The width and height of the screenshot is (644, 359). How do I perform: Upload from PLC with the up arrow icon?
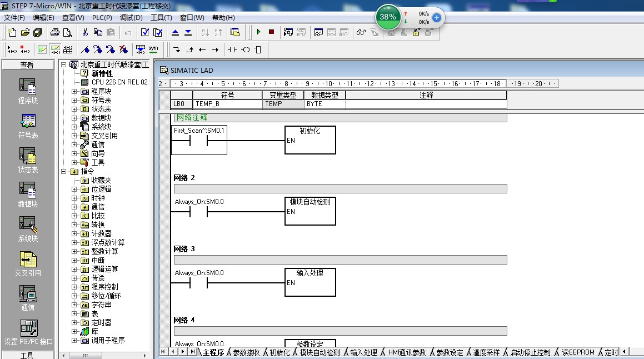pyautogui.click(x=176, y=32)
